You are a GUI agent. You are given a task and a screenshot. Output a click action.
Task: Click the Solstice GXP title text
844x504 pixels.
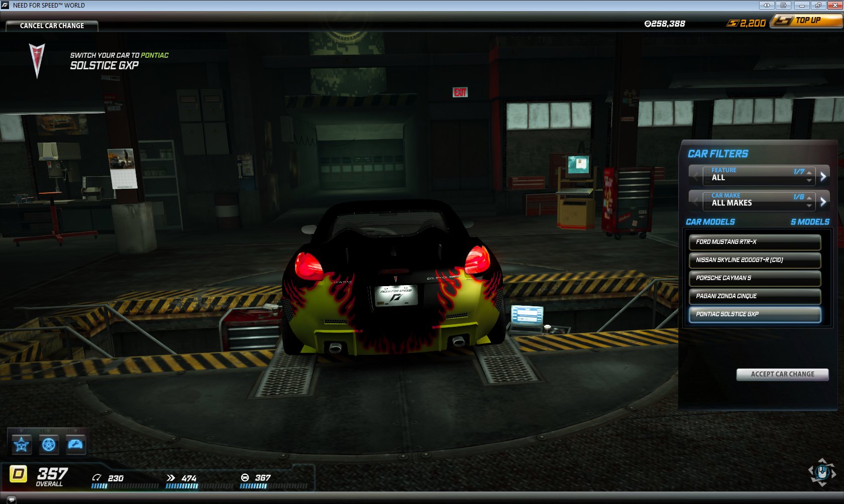click(104, 65)
